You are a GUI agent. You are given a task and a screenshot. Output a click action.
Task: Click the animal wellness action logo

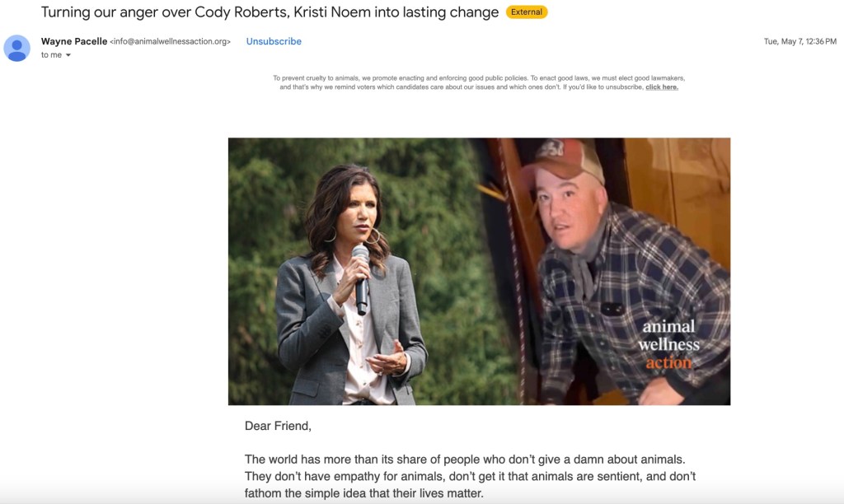pyautogui.click(x=668, y=344)
